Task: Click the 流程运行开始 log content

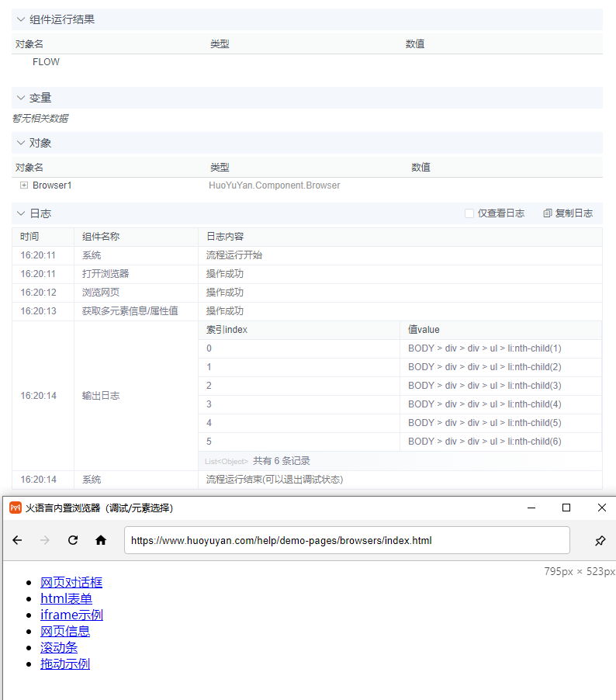Action: coord(234,255)
